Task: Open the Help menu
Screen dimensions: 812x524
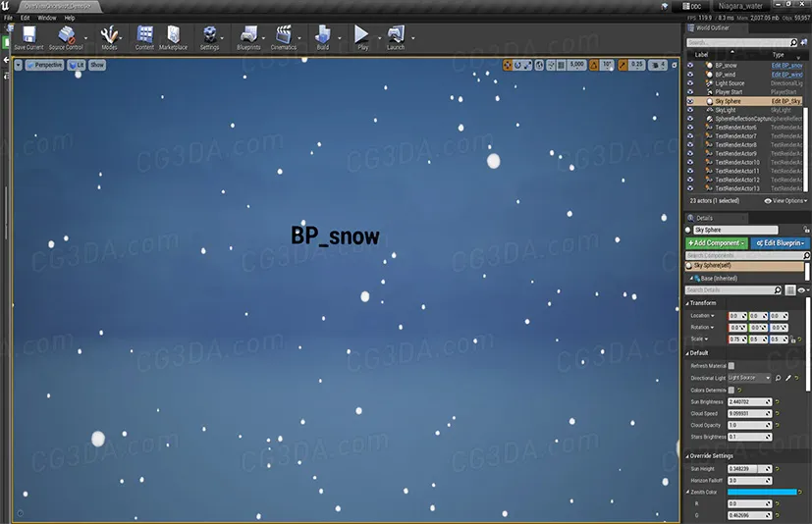Action: (70, 18)
